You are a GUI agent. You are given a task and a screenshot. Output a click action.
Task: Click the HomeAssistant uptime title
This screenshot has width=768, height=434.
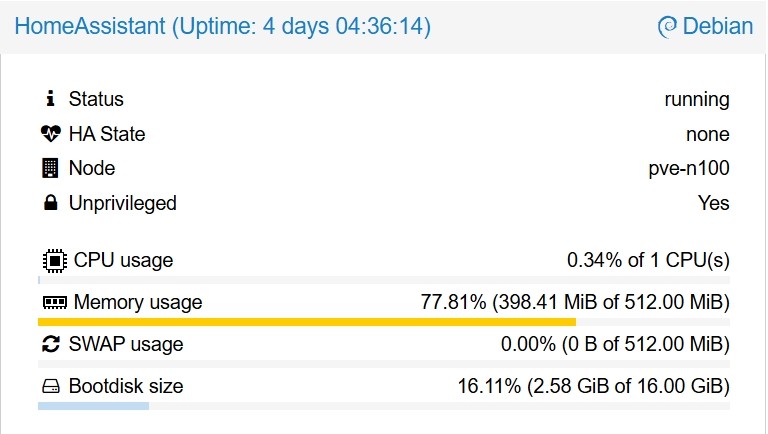coord(223,27)
